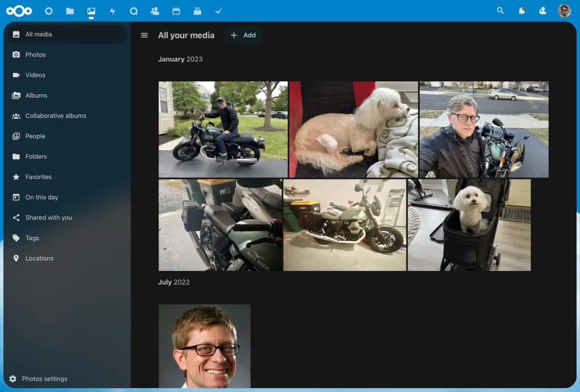Open the Files app folder icon
The width and height of the screenshot is (580, 392).
click(x=70, y=11)
